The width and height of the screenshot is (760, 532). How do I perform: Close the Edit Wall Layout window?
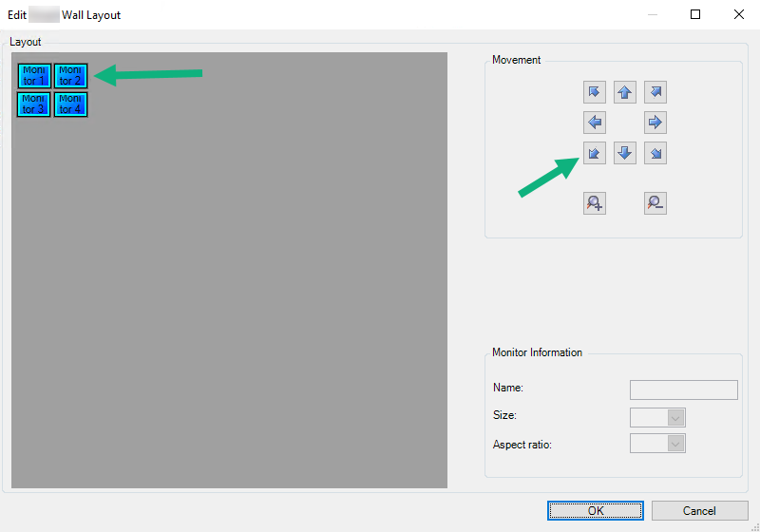point(738,14)
